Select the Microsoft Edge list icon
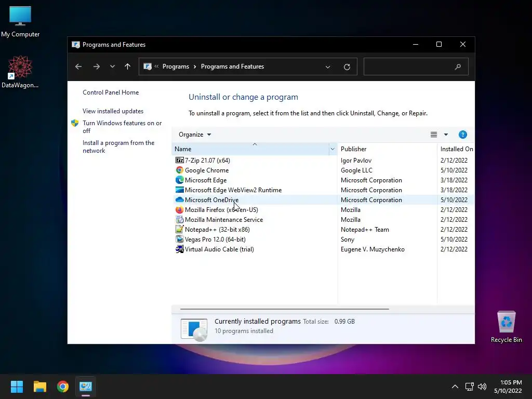The height and width of the screenshot is (399, 532). click(x=179, y=180)
